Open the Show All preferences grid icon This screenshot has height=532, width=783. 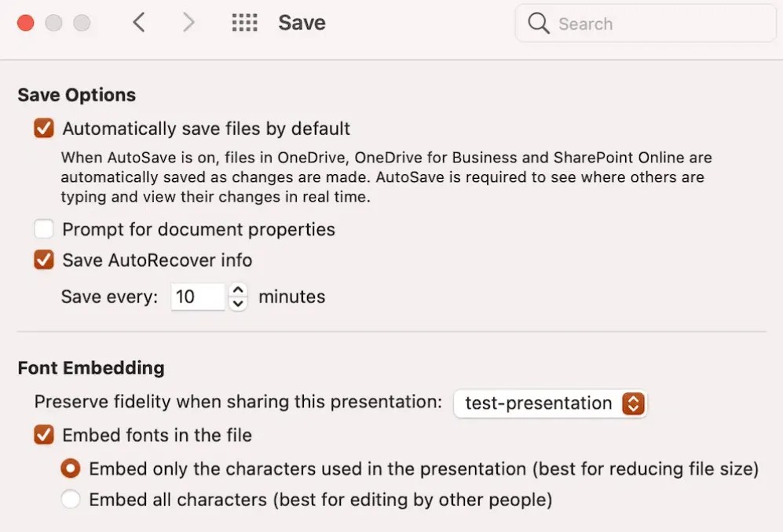244,23
